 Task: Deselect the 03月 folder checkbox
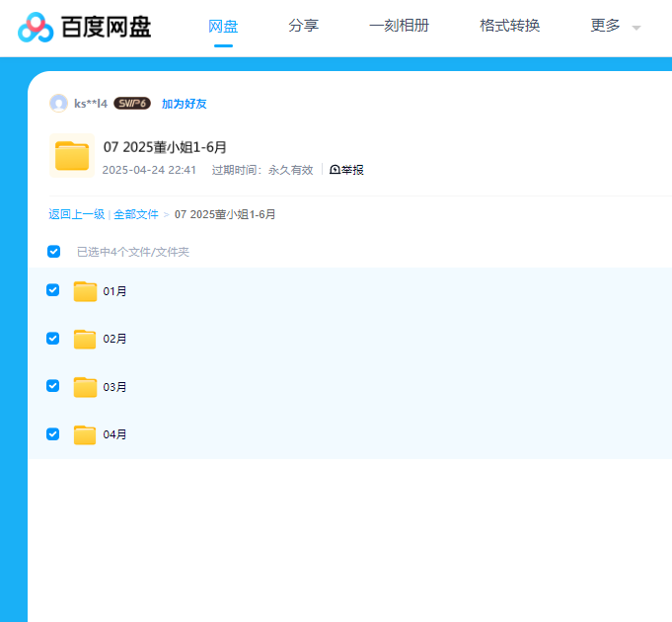point(53,386)
